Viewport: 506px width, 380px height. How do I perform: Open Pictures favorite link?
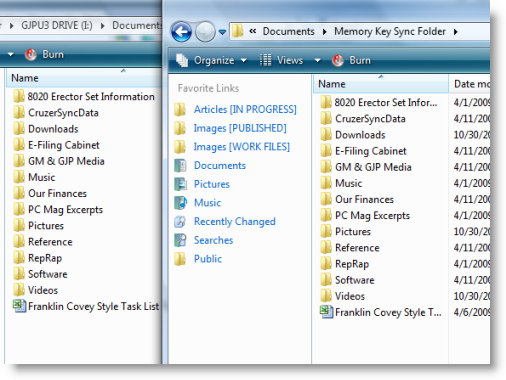click(212, 184)
